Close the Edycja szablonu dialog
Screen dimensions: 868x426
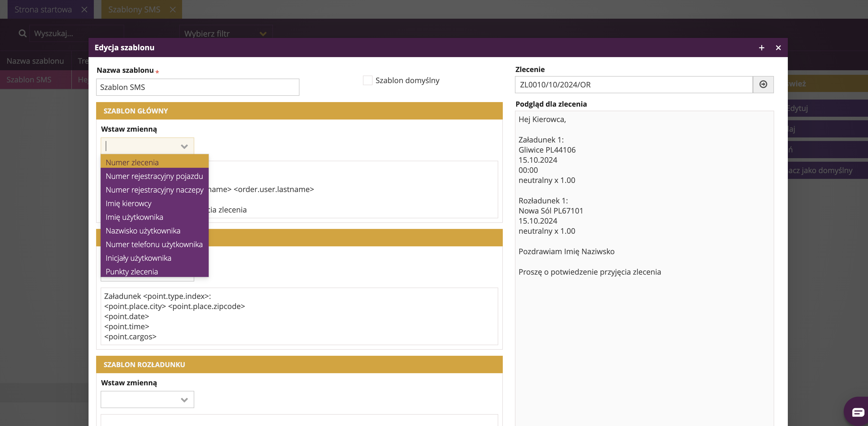click(778, 48)
